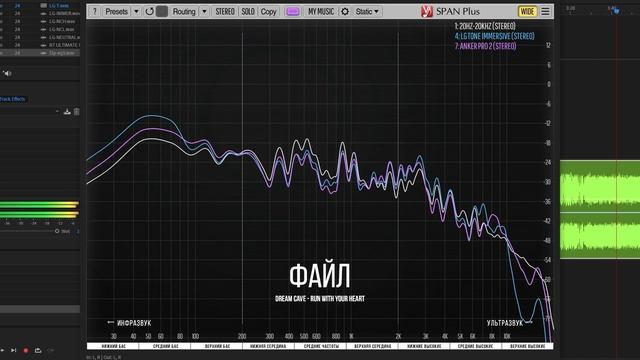
Task: Open the Static mode dropdown
Action: point(367,11)
